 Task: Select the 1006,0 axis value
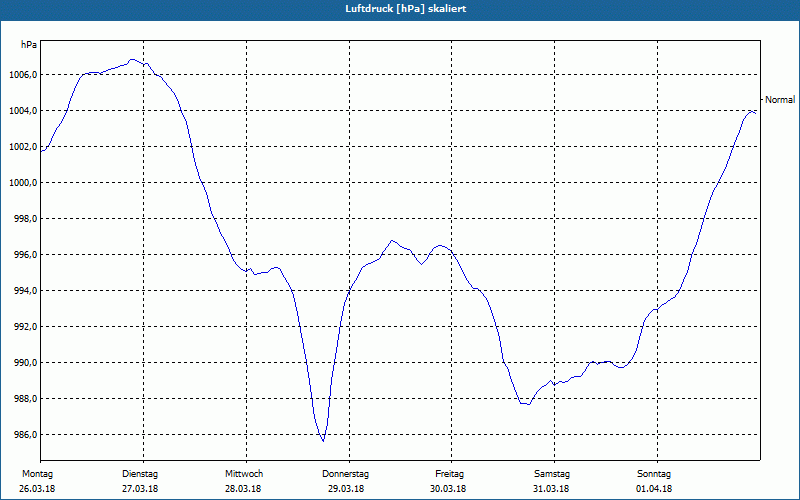pos(23,75)
